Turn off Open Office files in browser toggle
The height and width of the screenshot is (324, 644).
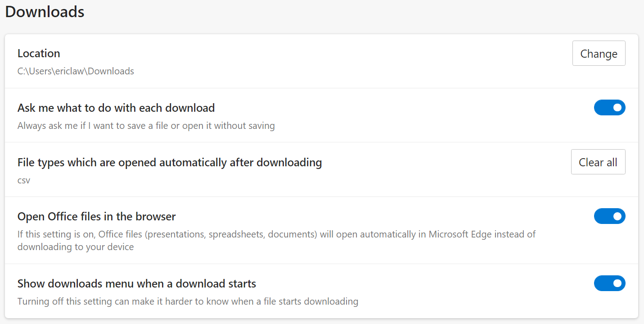[609, 216]
